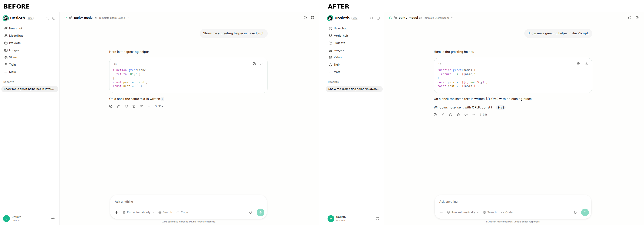This screenshot has height=225, width=644.
Task: Edit the response with the pencil icon in BEFORE panel
Action: click(118, 106)
